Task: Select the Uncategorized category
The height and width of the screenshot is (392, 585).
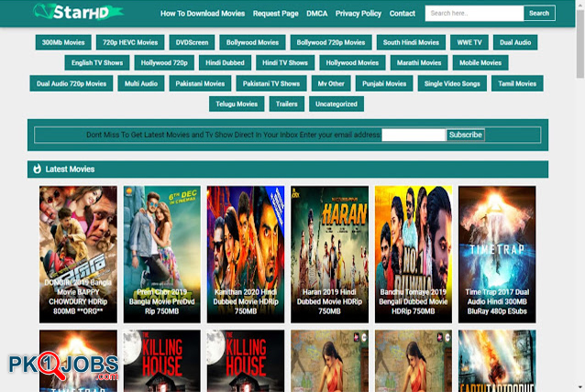Action: click(x=337, y=104)
